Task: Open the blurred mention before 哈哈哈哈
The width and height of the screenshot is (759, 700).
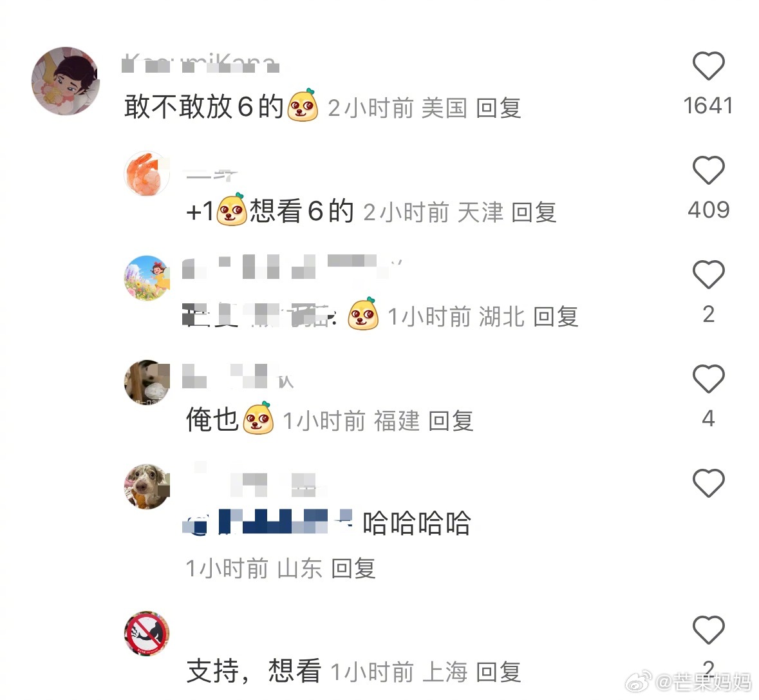Action: pos(268,522)
